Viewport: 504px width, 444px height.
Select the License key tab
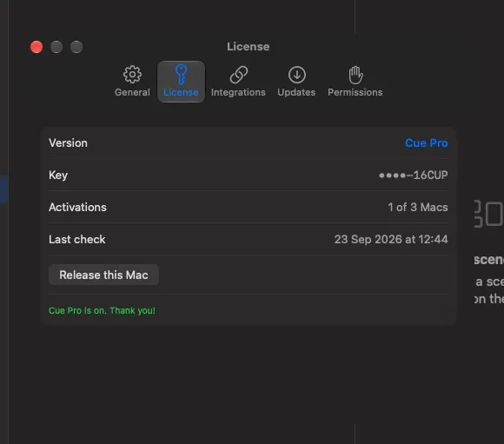point(181,82)
